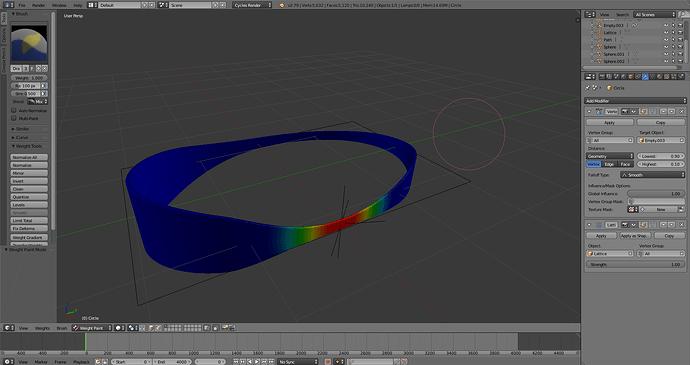Click the outliner search magnifier icon
Viewport: 690px width, 365px height.
click(682, 15)
